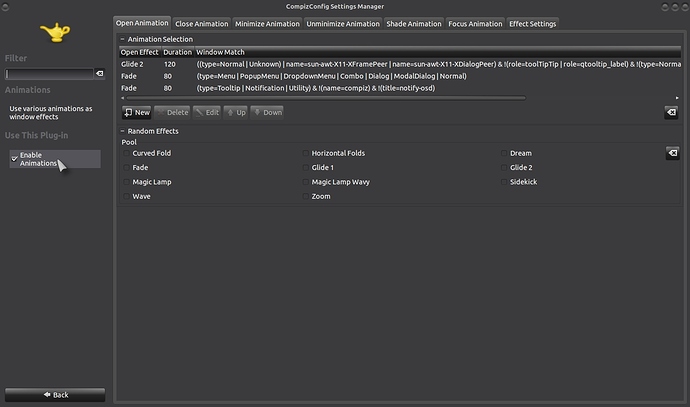Check the Glide 1 effect
Image resolution: width=690 pixels, height=407 pixels.
tap(305, 168)
